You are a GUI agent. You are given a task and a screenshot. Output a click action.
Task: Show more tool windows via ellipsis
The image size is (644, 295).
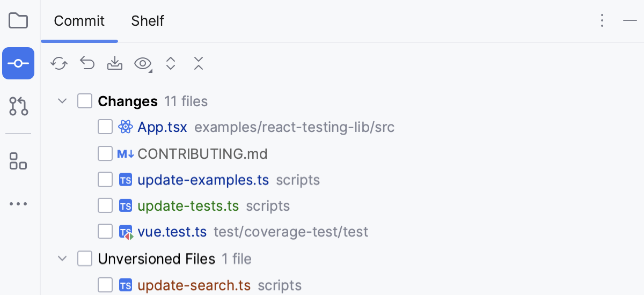[x=18, y=204]
